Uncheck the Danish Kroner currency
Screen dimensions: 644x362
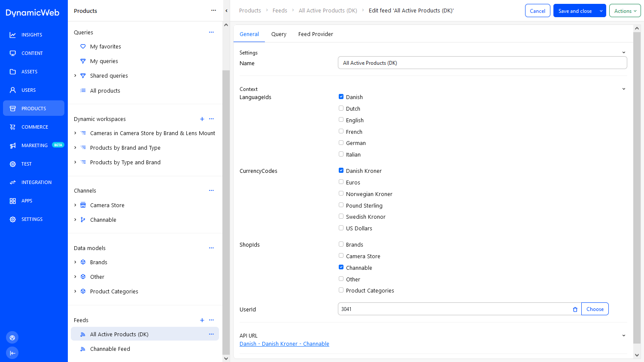(x=341, y=171)
